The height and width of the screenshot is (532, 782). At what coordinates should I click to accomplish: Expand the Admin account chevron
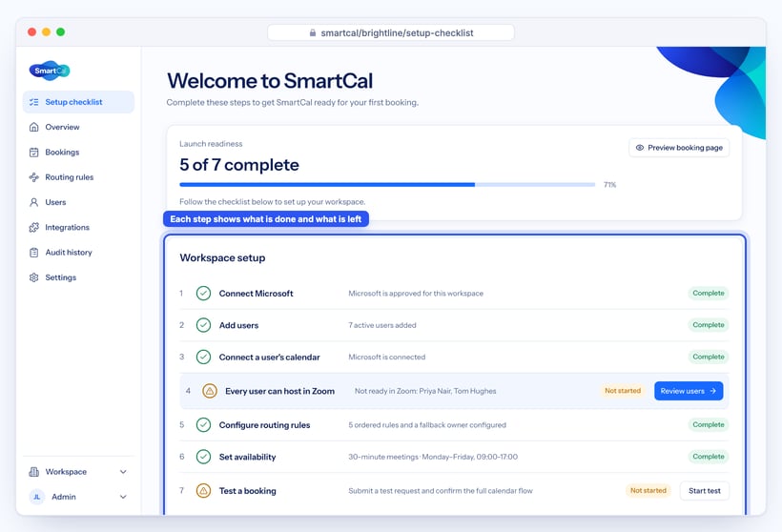123,497
